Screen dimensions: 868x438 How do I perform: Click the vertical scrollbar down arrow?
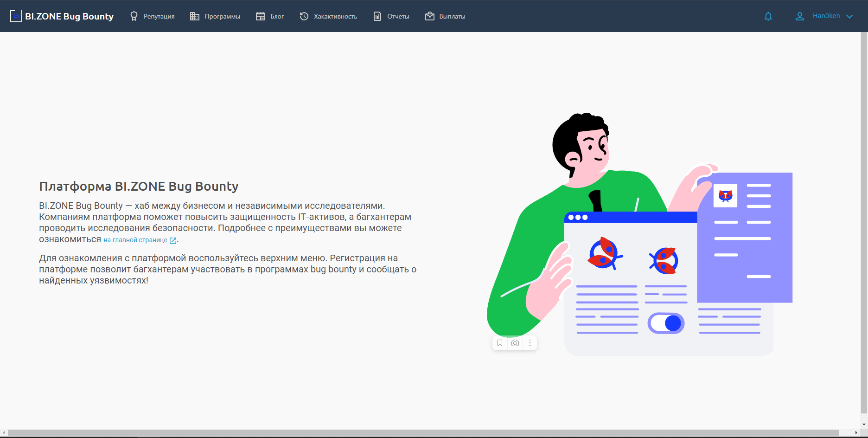pyautogui.click(x=864, y=425)
